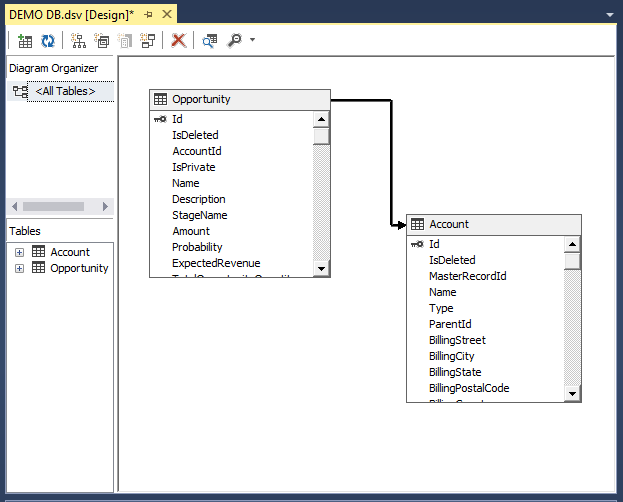Open the Zoom dropdown arrow
The image size is (623, 502).
(252, 41)
